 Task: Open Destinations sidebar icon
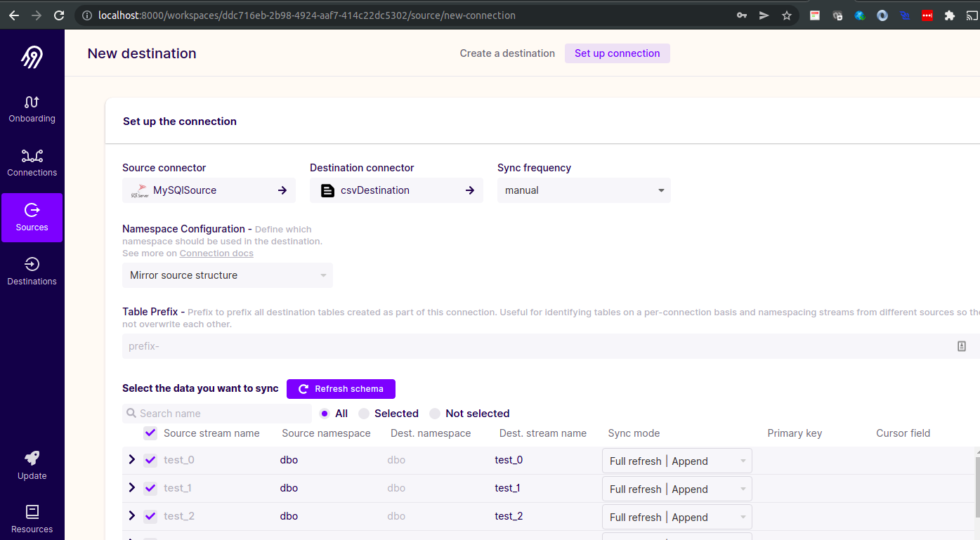[32, 264]
